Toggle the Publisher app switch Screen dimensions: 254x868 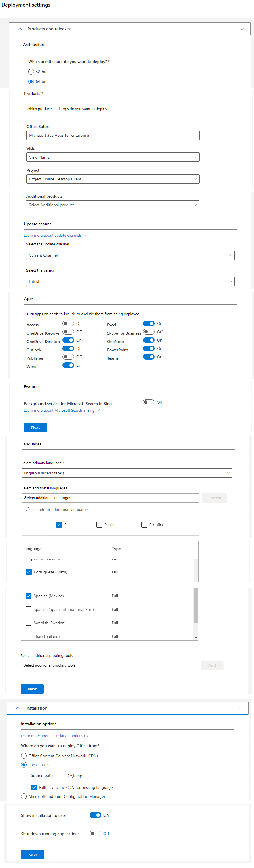[68, 357]
